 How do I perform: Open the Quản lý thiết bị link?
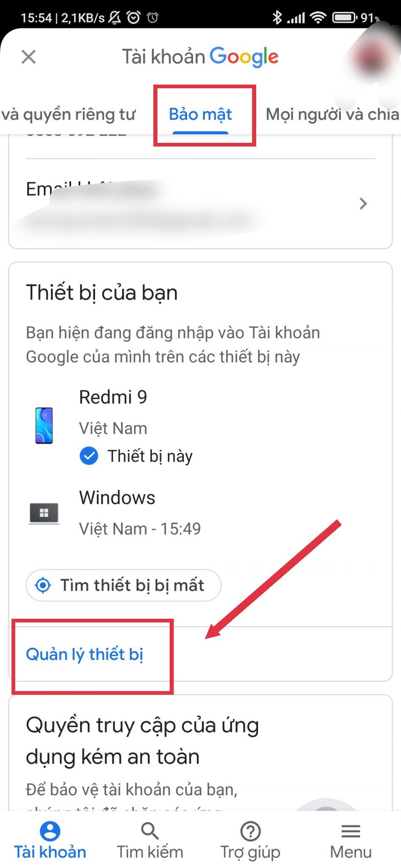[84, 654]
